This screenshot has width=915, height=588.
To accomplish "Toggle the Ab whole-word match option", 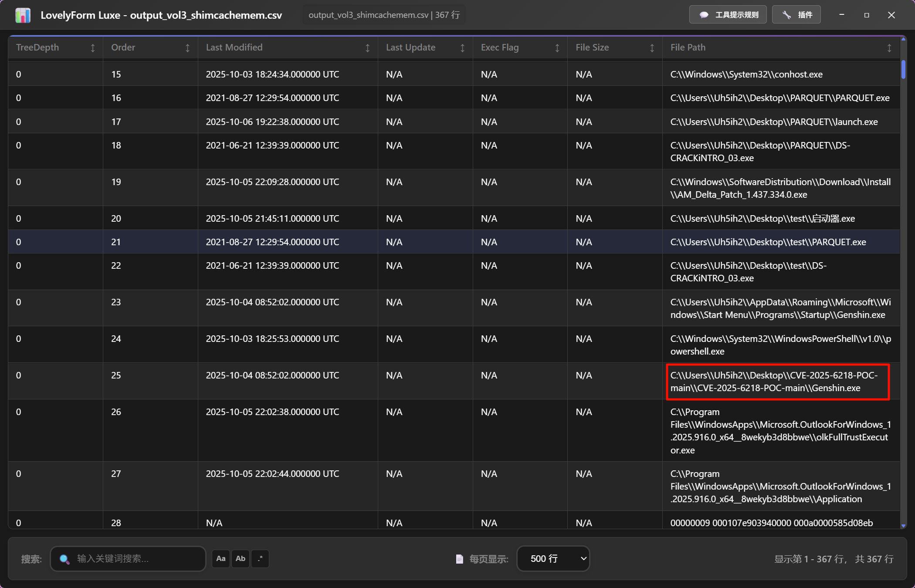I will [x=241, y=559].
